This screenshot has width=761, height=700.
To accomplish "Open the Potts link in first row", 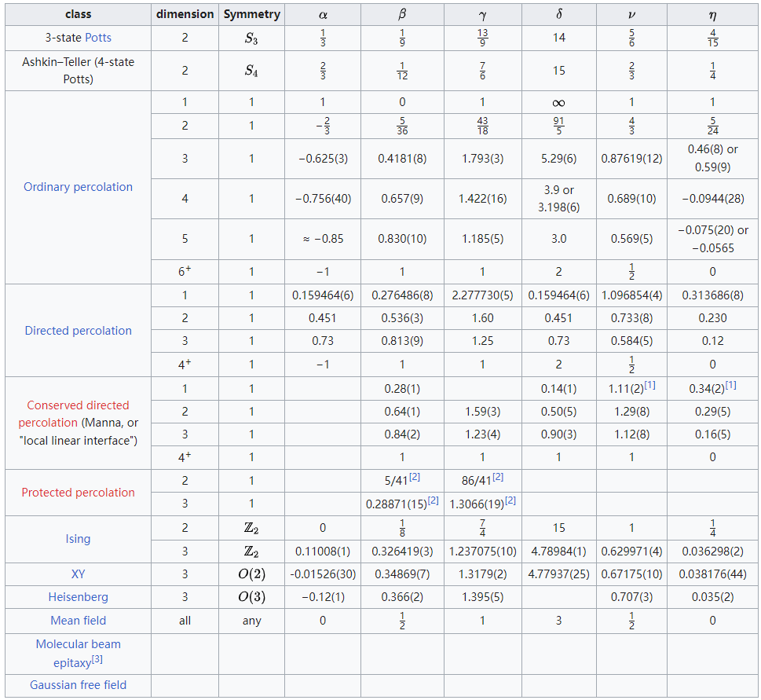I will click(98, 38).
